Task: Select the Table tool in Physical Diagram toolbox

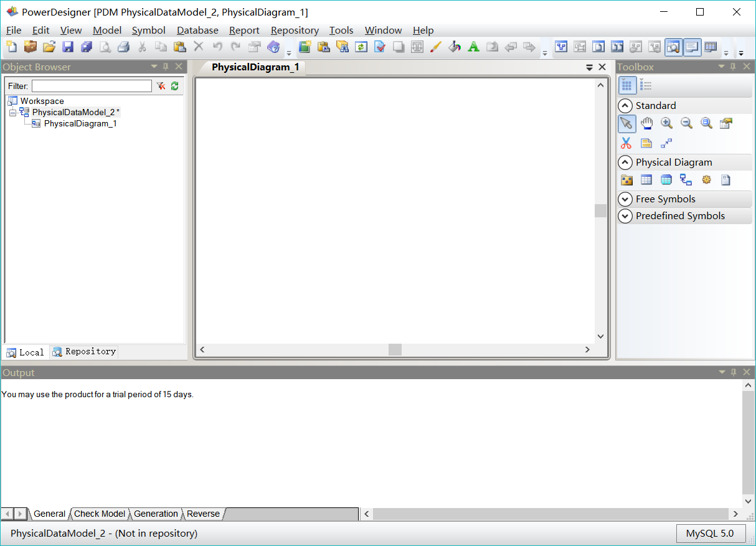Action: click(646, 179)
